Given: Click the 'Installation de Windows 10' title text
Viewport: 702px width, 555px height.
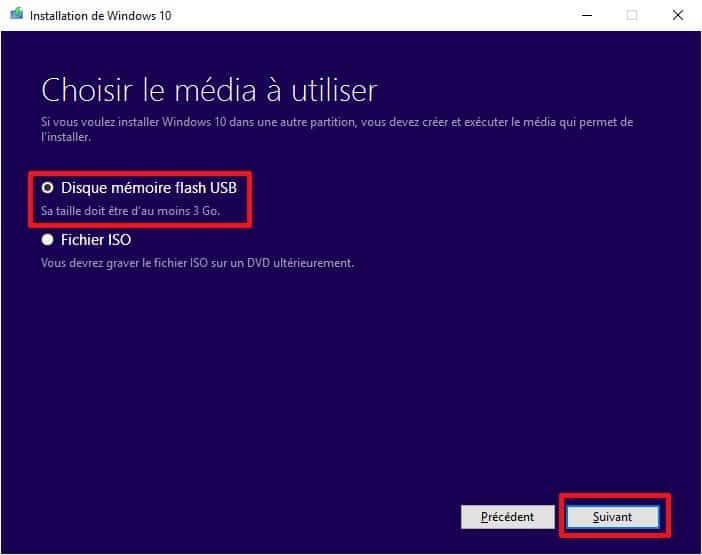Looking at the screenshot, I should pos(101,16).
